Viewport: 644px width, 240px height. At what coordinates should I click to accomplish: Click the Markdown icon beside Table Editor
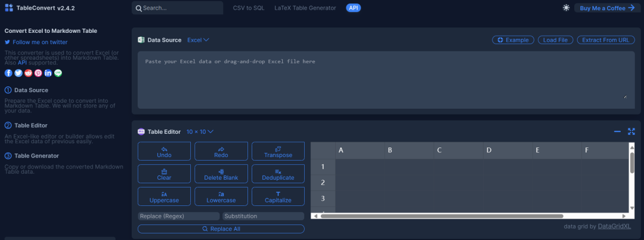coord(141,131)
